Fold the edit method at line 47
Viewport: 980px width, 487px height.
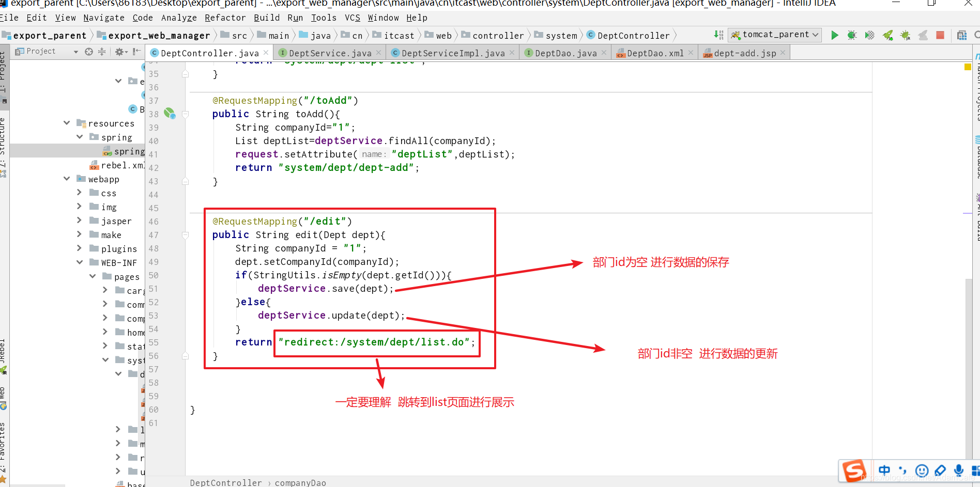click(x=185, y=235)
